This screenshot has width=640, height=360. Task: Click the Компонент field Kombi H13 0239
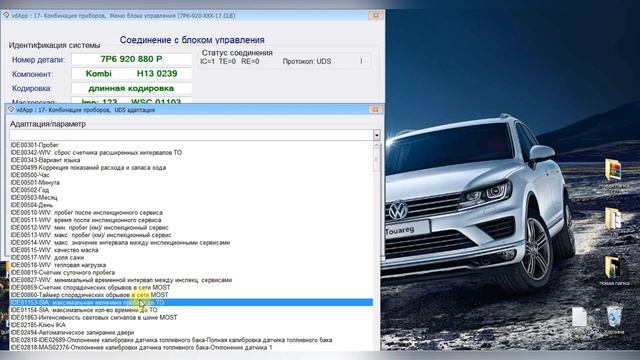click(x=131, y=73)
